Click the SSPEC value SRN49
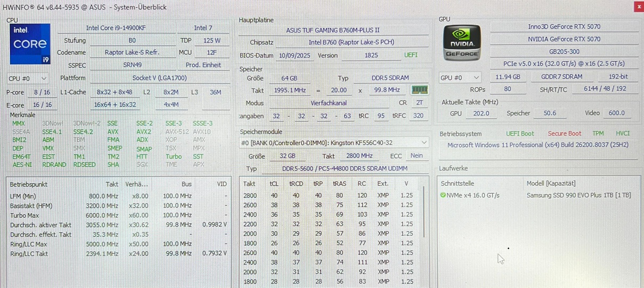Screen dimensions: 644x288 coord(132,65)
